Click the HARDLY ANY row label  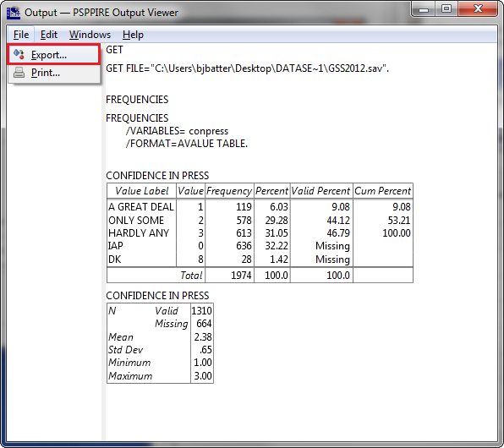[x=139, y=233]
